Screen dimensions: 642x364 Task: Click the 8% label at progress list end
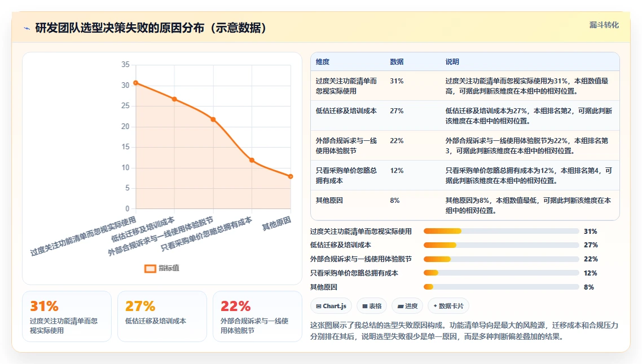pyautogui.click(x=589, y=287)
